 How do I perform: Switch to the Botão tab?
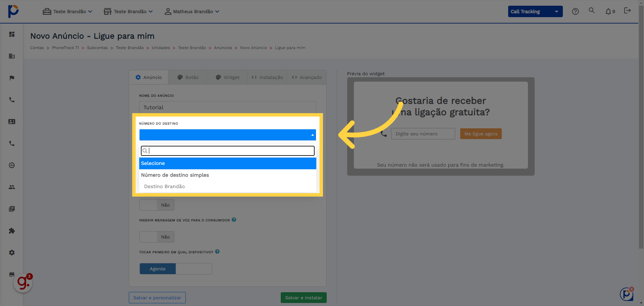coord(188,77)
